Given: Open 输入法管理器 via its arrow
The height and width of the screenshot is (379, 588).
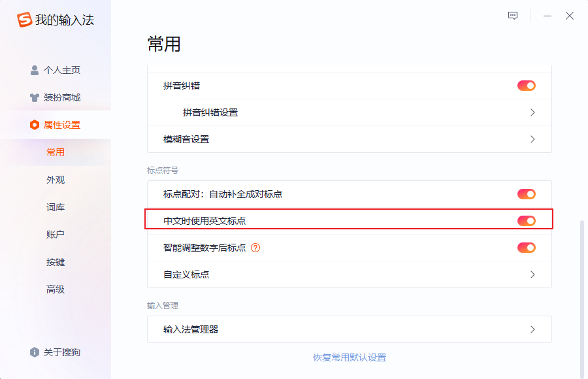Looking at the screenshot, I should 532,329.
